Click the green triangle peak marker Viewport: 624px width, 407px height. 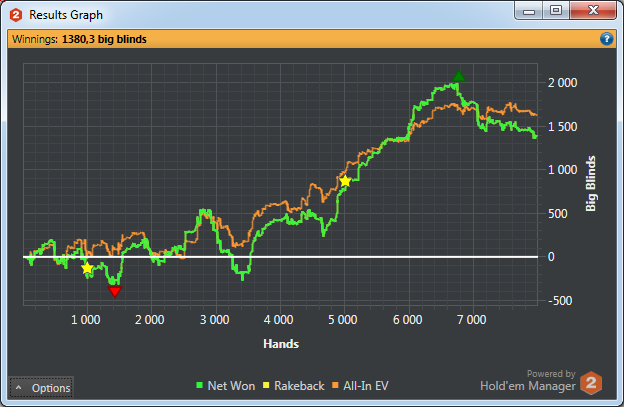459,76
